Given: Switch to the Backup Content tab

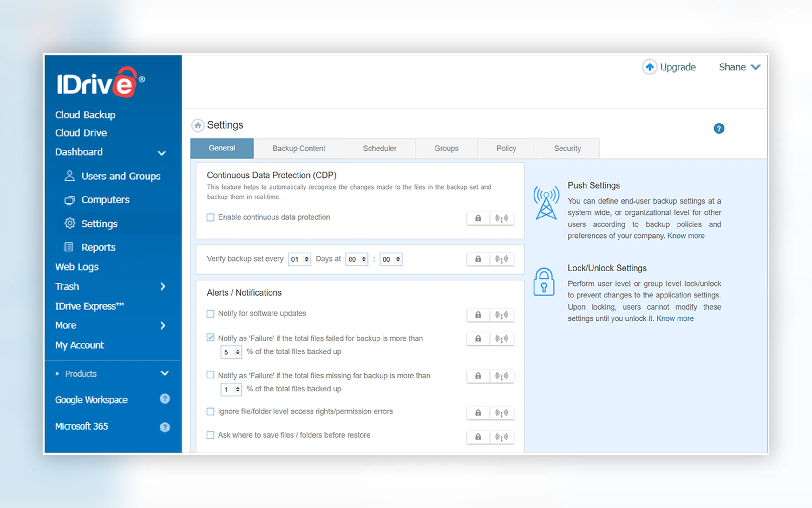Looking at the screenshot, I should point(298,149).
